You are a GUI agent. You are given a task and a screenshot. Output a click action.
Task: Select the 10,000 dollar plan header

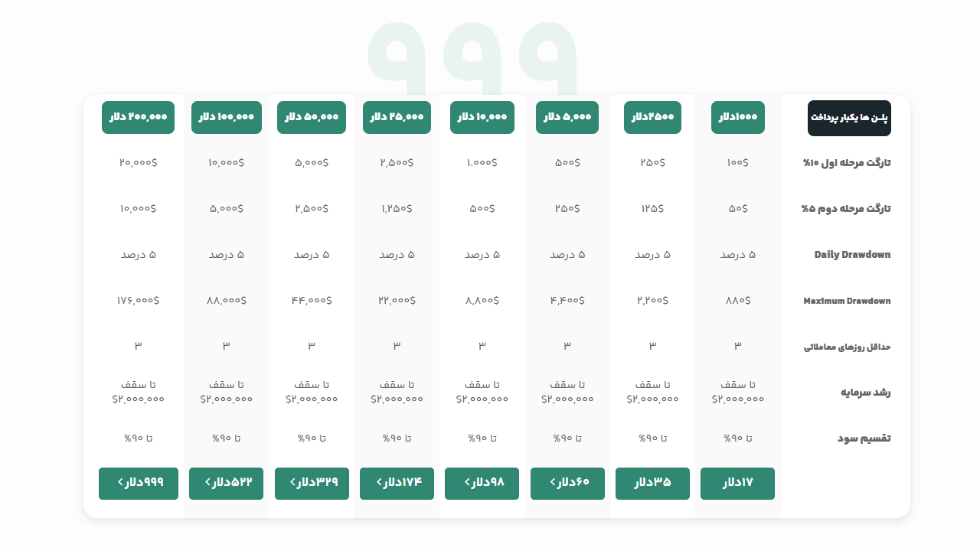coord(482,117)
